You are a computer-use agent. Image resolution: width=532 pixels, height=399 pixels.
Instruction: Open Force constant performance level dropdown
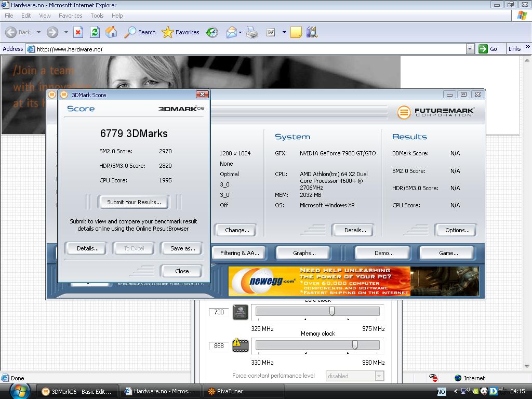pos(379,376)
